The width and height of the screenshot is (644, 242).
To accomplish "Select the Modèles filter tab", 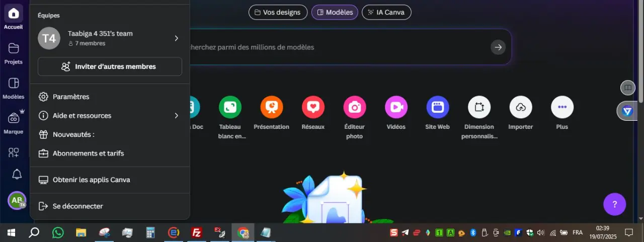I will pos(335,12).
